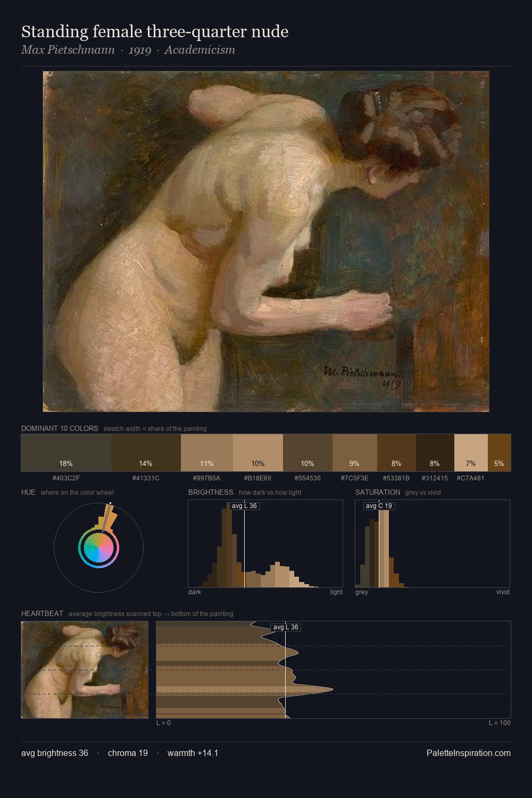The width and height of the screenshot is (532, 798).
Task: Click the hue color wheel
Action: 98,547
